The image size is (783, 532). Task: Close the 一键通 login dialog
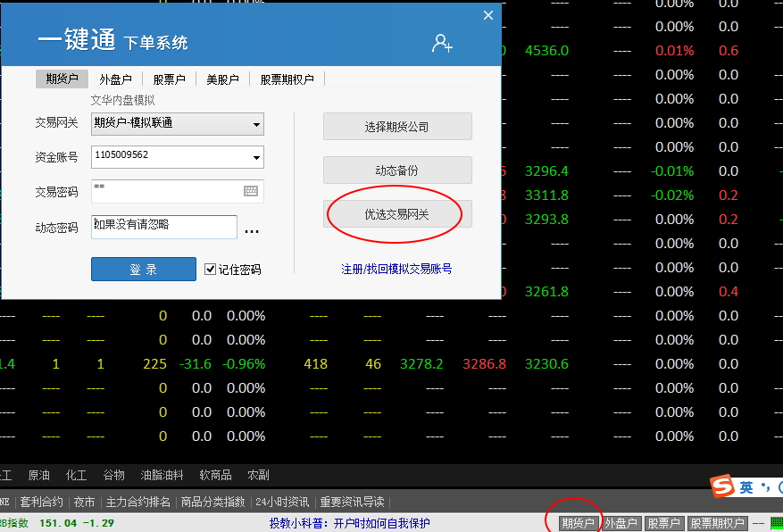[488, 15]
